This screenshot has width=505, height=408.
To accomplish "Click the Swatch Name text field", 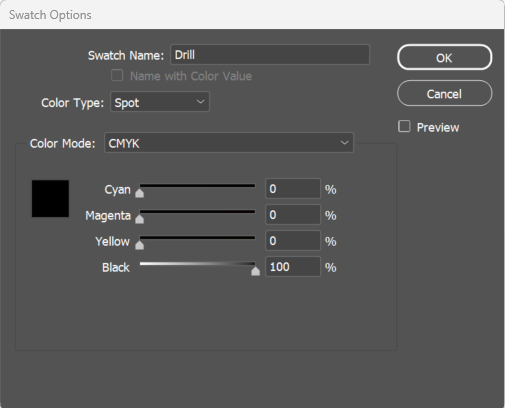I will (270, 55).
